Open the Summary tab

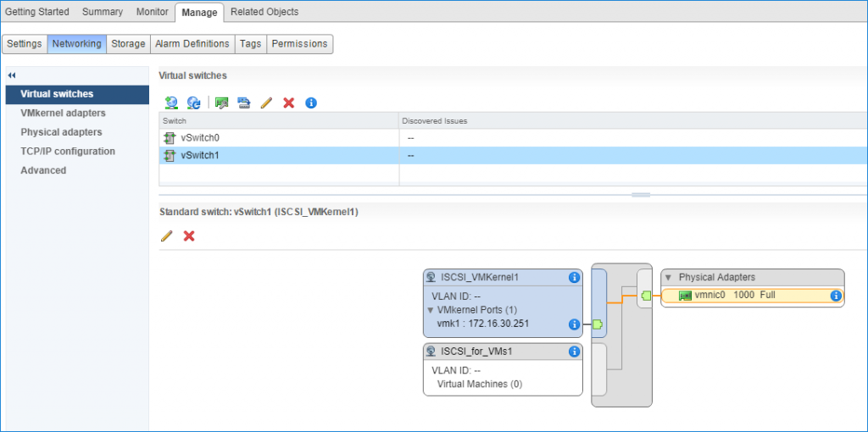pyautogui.click(x=103, y=12)
